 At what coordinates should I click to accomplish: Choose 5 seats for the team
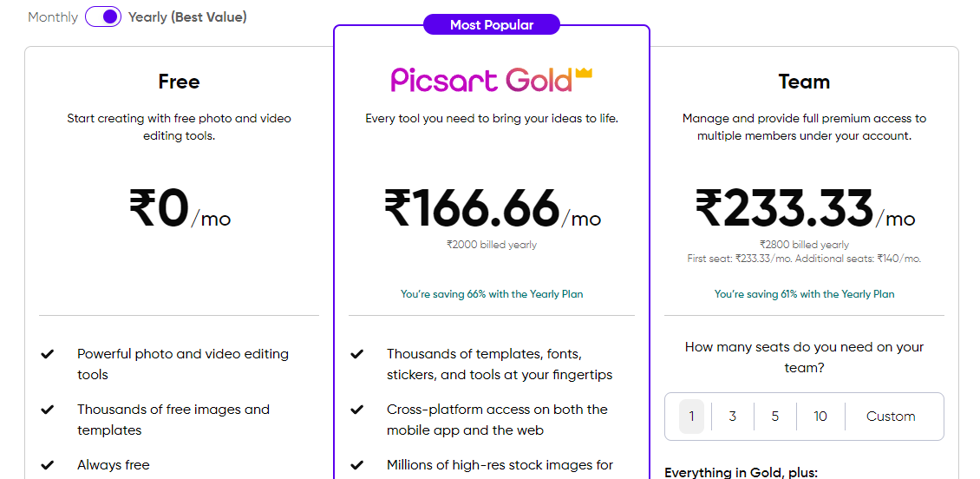(775, 417)
